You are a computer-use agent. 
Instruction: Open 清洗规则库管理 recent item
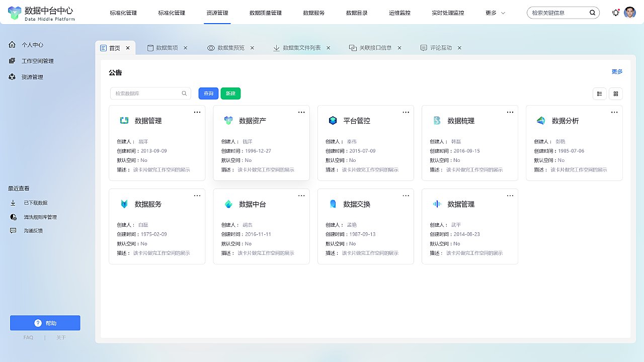point(33,217)
